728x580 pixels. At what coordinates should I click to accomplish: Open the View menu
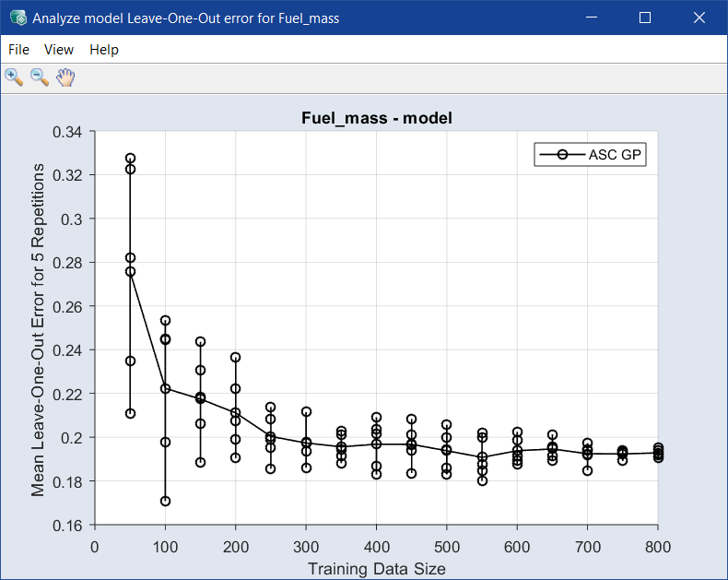click(x=58, y=50)
